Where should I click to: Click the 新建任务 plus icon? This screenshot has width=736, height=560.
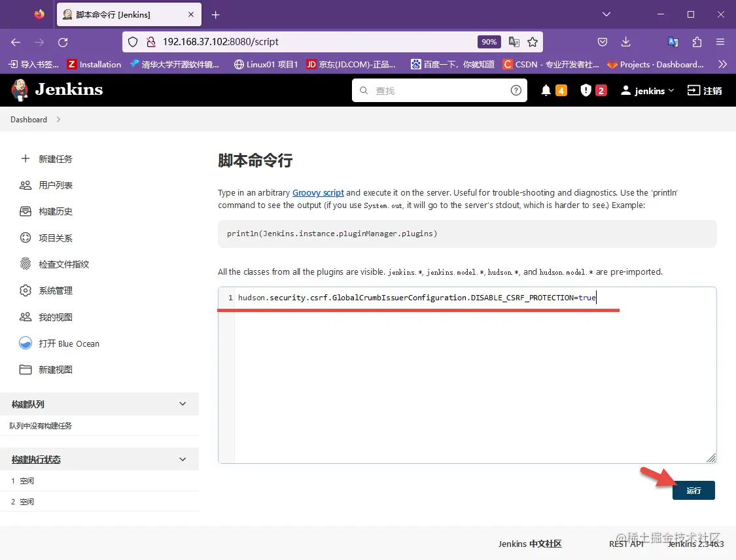point(26,159)
